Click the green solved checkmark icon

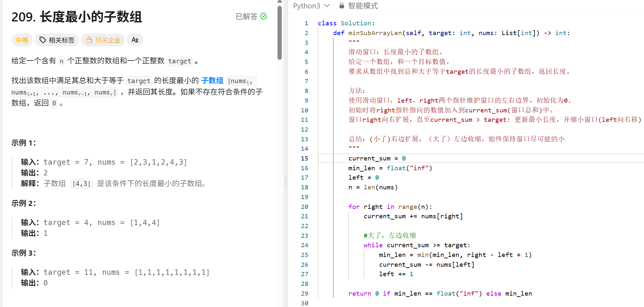[x=264, y=16]
